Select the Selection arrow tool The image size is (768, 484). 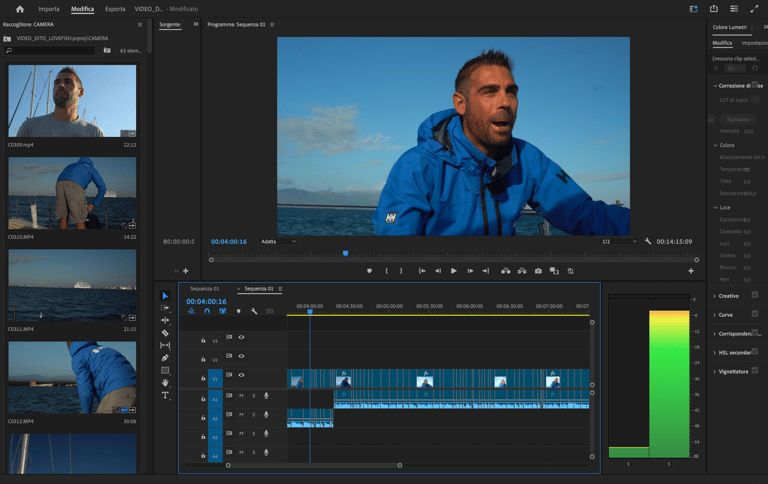pyautogui.click(x=165, y=296)
